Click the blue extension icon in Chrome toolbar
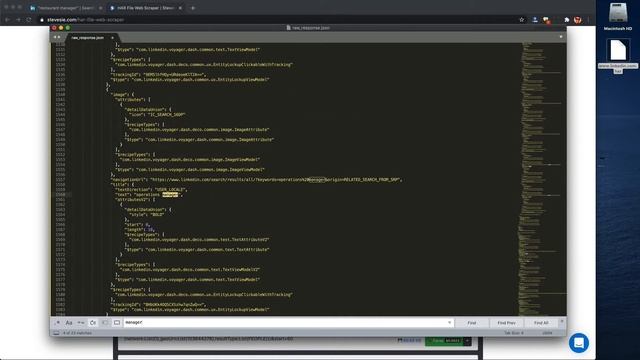Image resolution: width=640 pixels, height=360 pixels. [535, 20]
